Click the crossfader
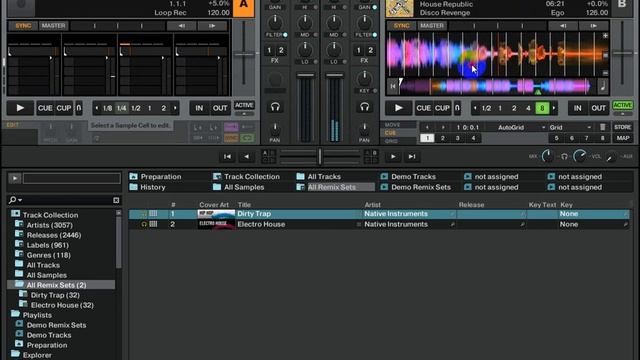This screenshot has width=640, height=360. (320, 156)
